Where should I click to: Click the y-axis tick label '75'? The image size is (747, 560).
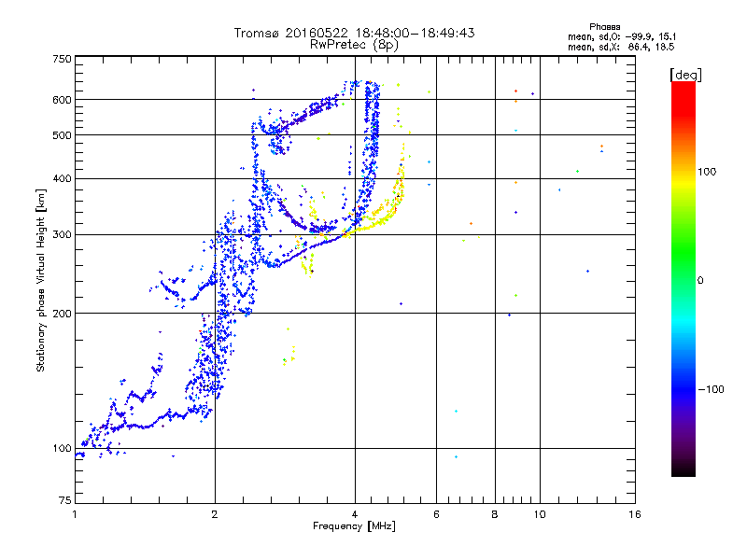click(x=65, y=500)
